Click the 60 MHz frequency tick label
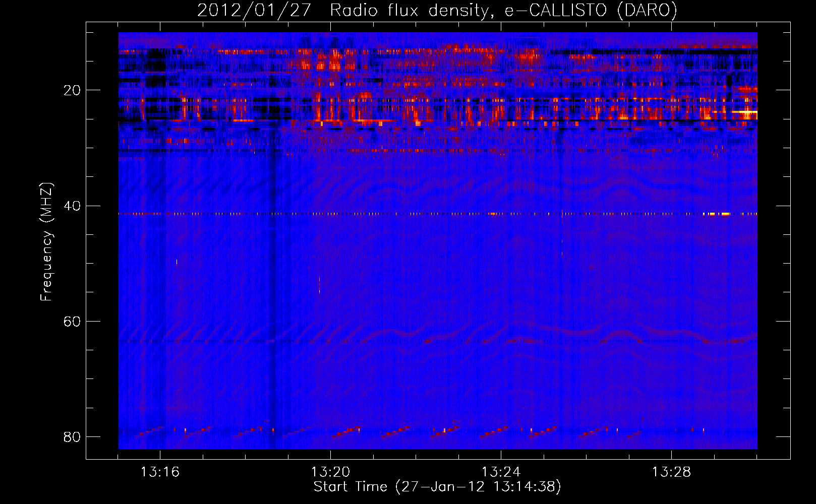This screenshot has width=816, height=504. [x=72, y=322]
